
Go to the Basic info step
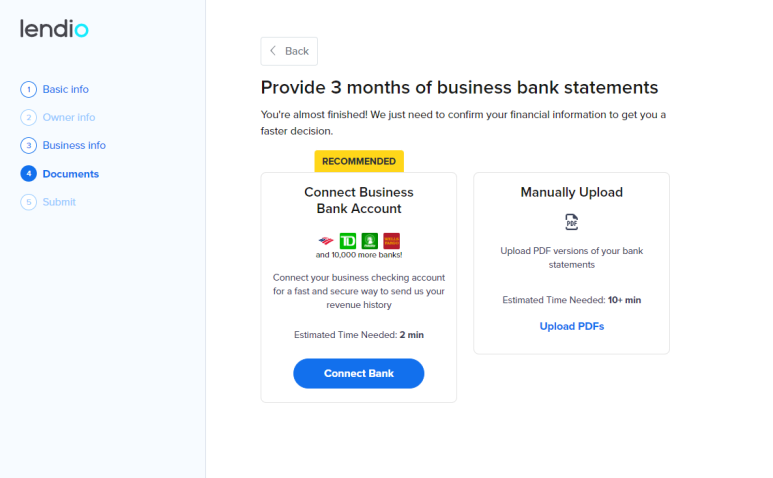pos(66,89)
